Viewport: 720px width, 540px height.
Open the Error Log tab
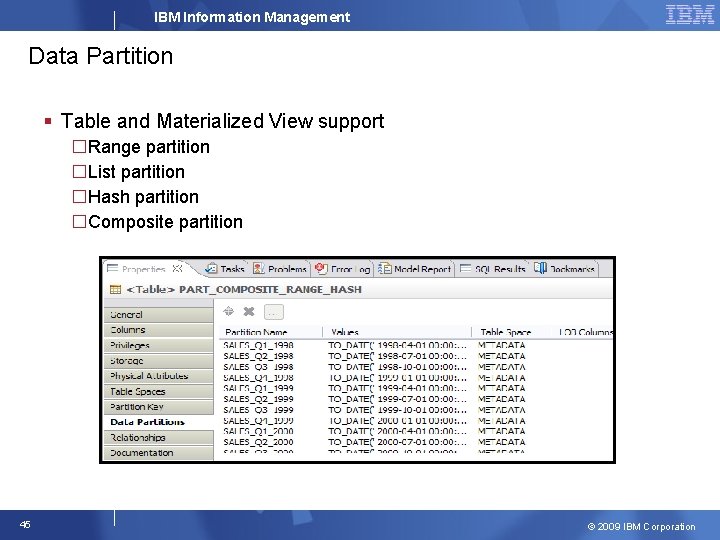(x=343, y=269)
